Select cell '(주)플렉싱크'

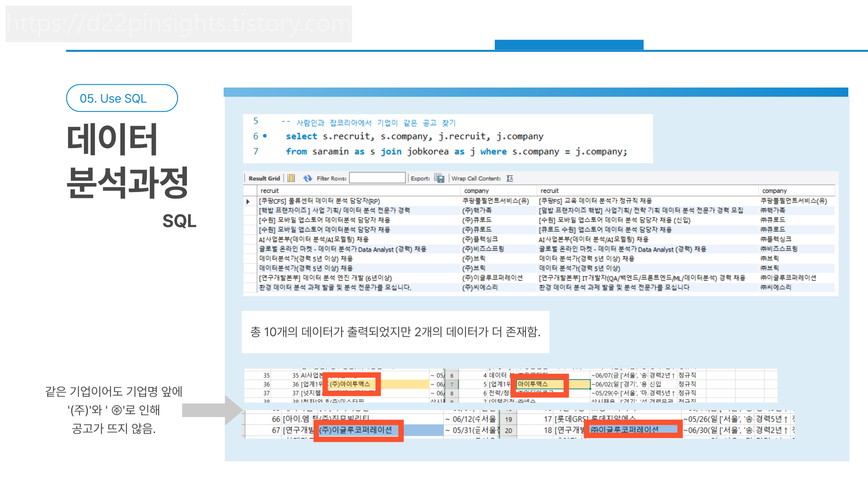pyautogui.click(x=480, y=240)
